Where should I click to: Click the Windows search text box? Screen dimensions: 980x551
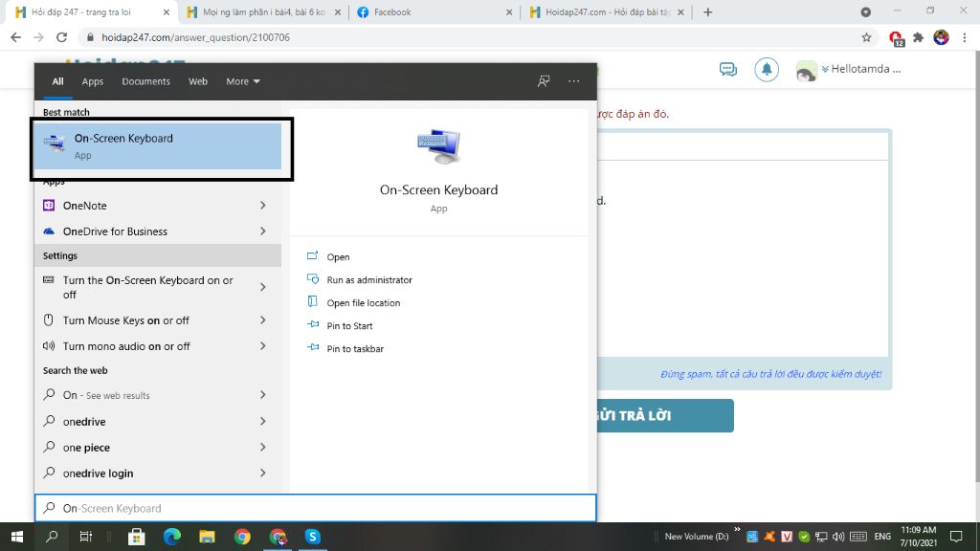click(316, 509)
